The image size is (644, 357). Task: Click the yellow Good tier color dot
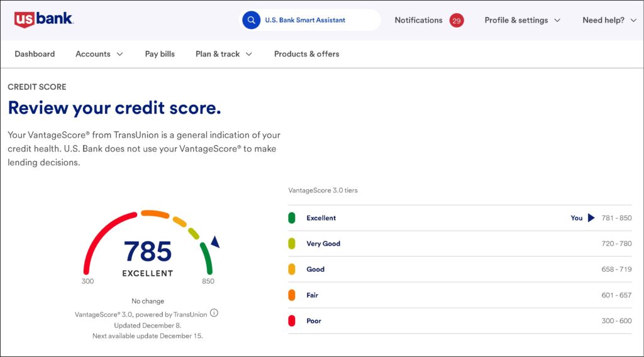tap(292, 270)
